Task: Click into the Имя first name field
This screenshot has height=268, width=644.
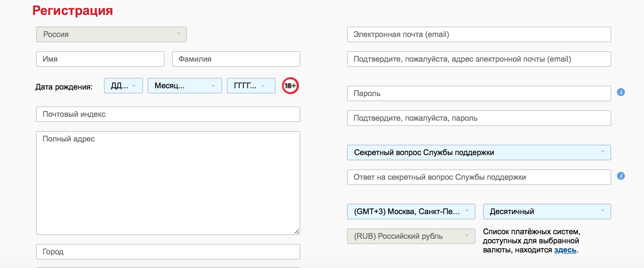Action: [100, 59]
